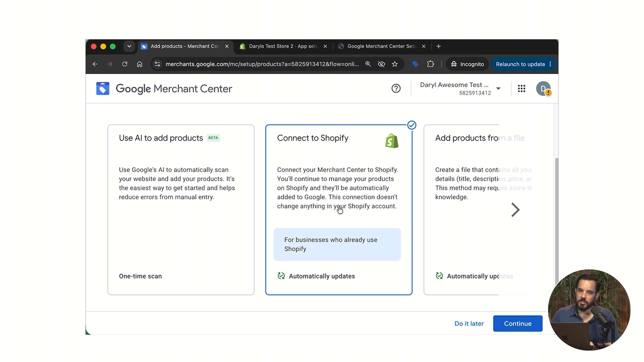Screen dimensions: 644x362
Task: Click the Do it later link
Action: tap(469, 323)
